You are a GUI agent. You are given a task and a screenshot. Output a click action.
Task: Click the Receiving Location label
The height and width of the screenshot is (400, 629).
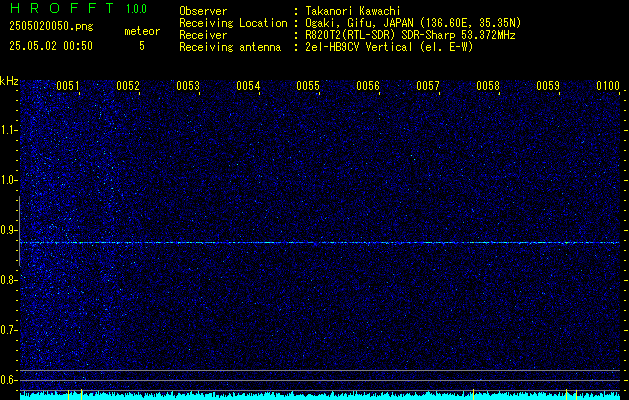[x=233, y=23]
